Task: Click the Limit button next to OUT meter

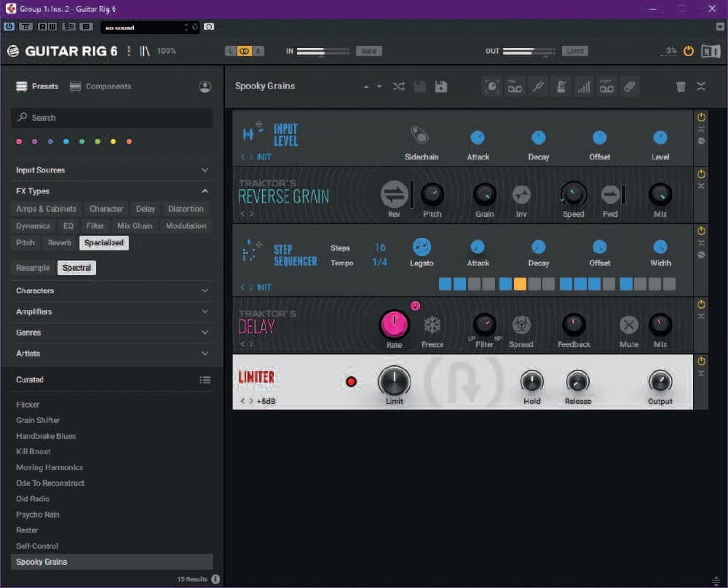Action: tap(575, 51)
